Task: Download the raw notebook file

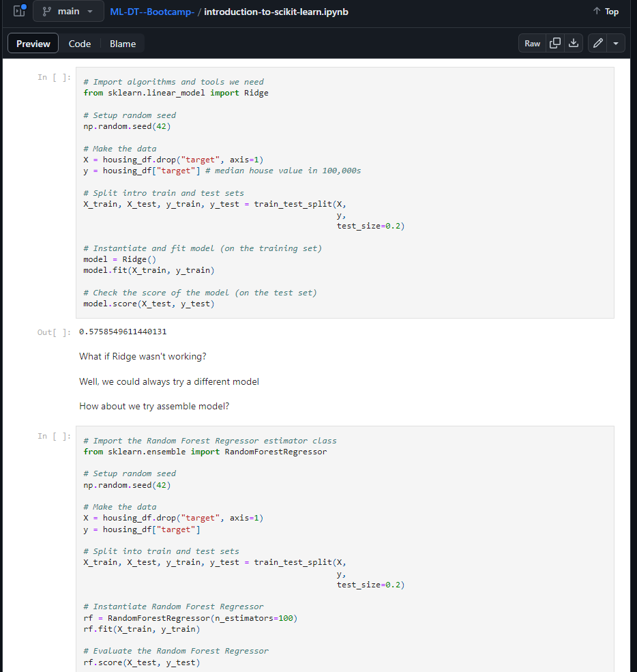Action: 573,43
